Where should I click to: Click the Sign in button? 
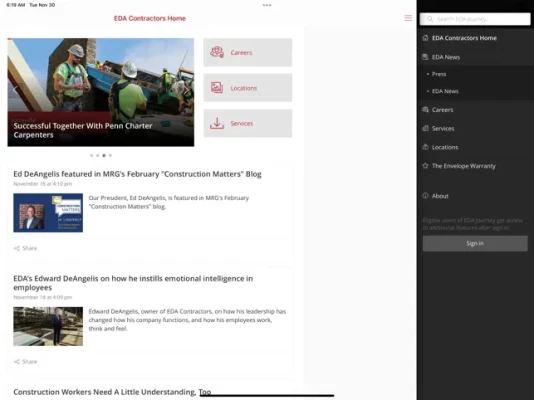(x=475, y=243)
